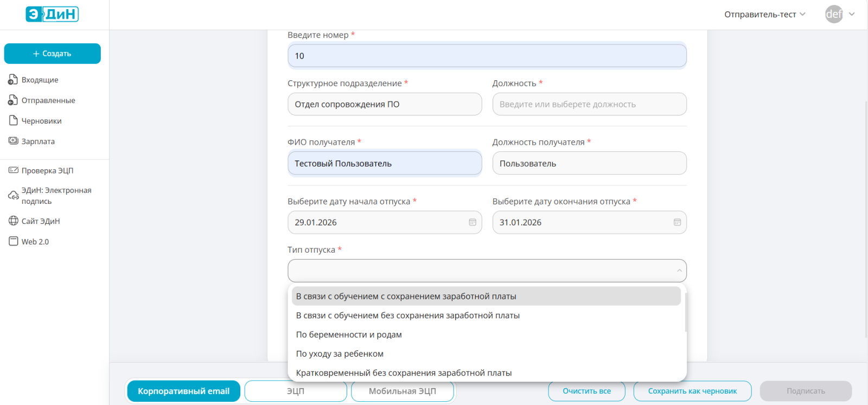Click the ЭДиН logo

point(52,14)
